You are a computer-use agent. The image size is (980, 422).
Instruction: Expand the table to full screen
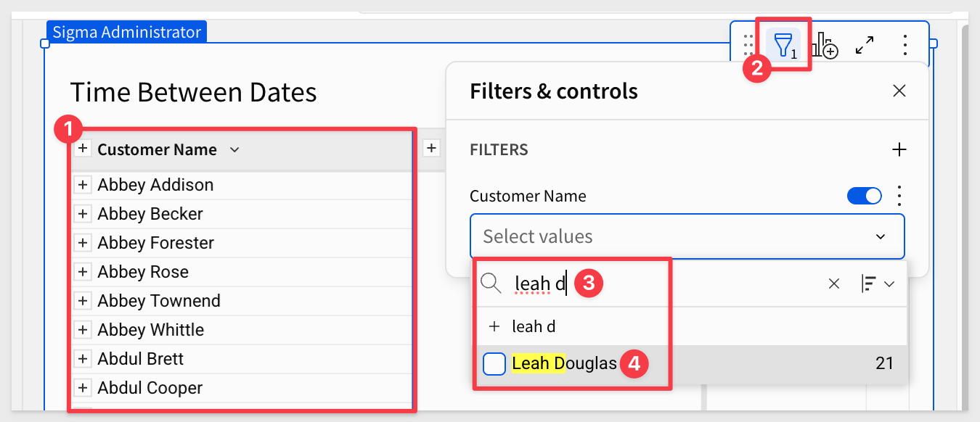coord(864,46)
